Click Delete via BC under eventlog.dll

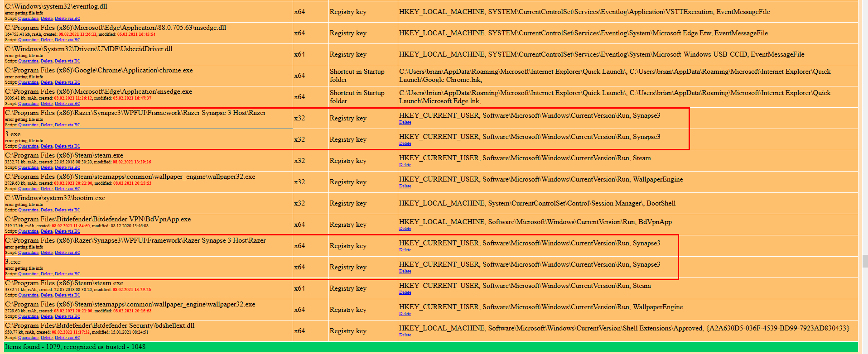tap(68, 19)
